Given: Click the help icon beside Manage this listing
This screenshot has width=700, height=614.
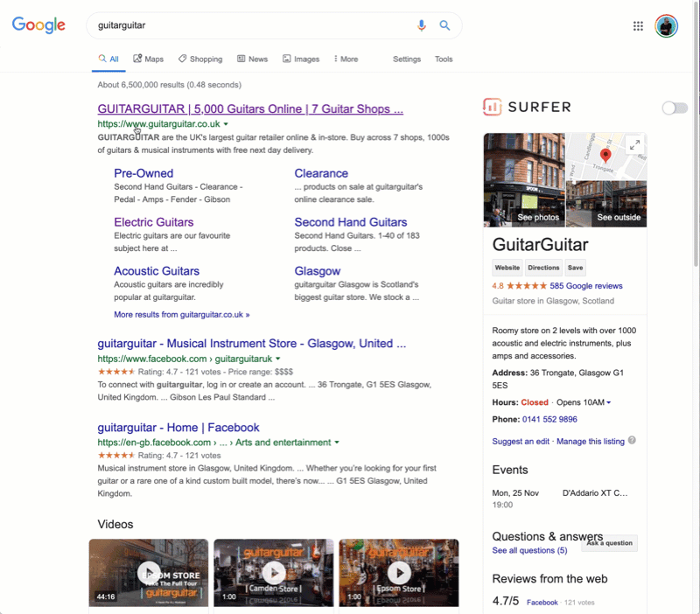Looking at the screenshot, I should 632,441.
